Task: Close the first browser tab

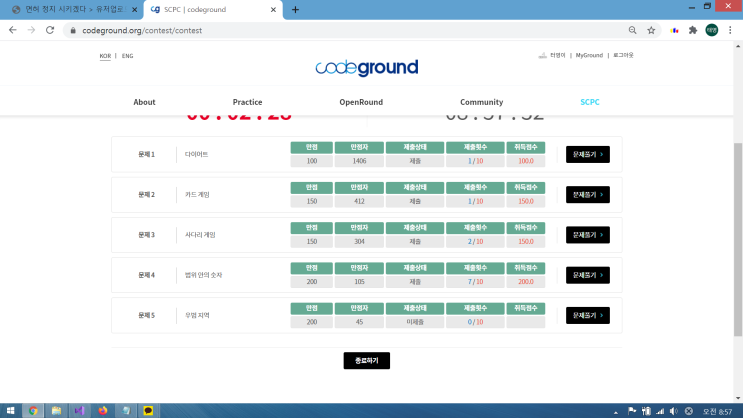Action: click(x=135, y=9)
